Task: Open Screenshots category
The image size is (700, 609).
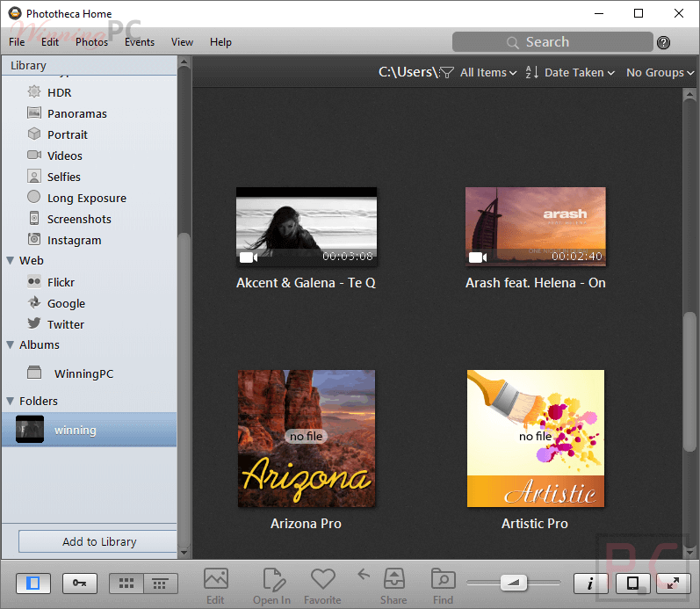Action: click(79, 219)
